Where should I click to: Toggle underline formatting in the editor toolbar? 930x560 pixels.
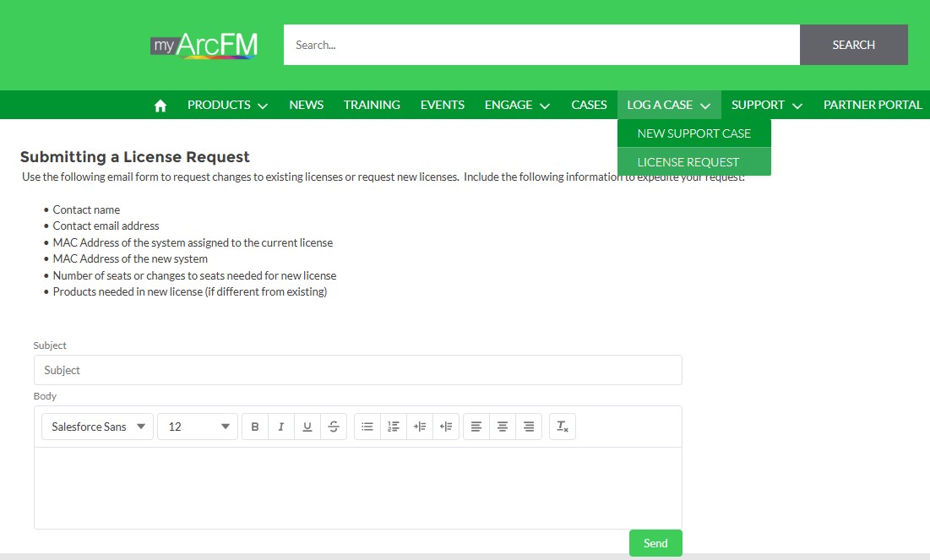pyautogui.click(x=307, y=427)
